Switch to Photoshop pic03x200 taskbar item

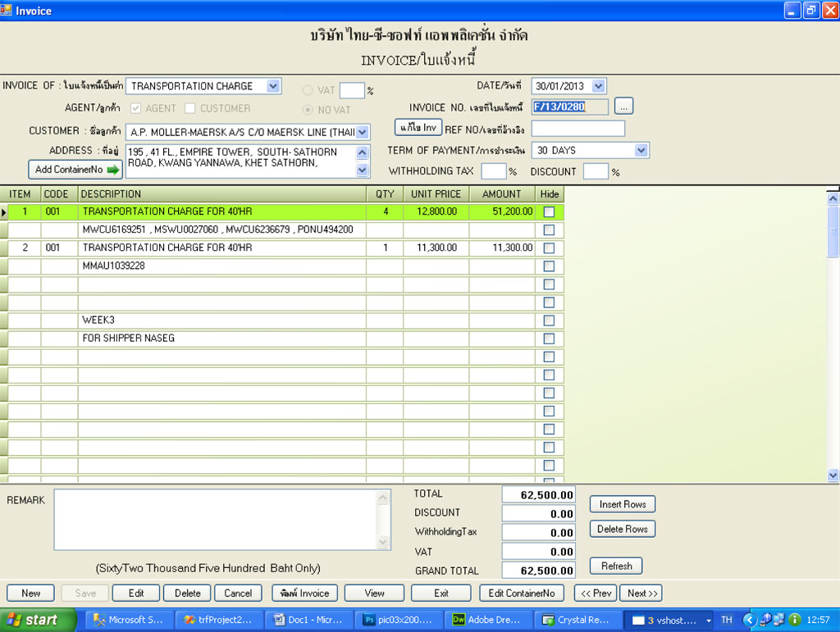(x=398, y=620)
